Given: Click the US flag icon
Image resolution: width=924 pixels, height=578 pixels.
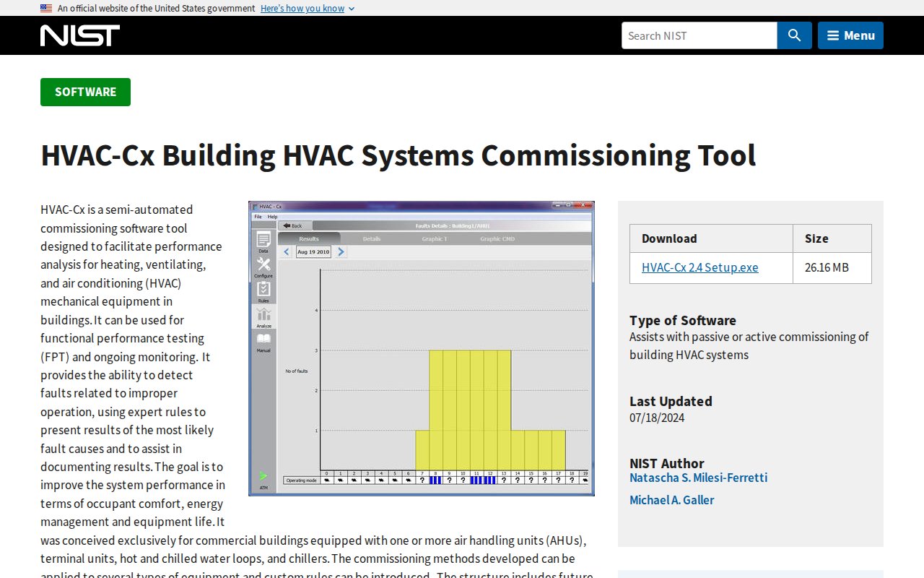Looking at the screenshot, I should [x=46, y=8].
